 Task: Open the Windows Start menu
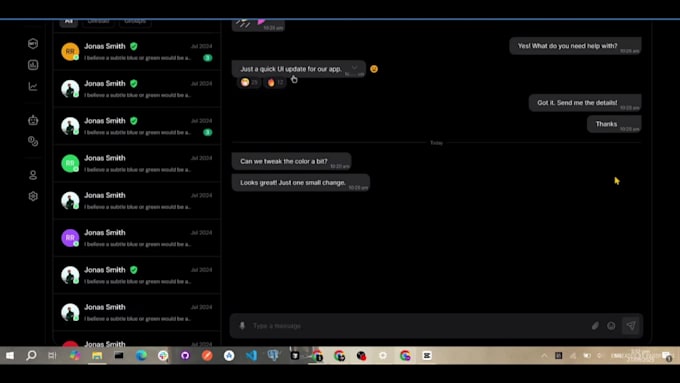pyautogui.click(x=10, y=356)
